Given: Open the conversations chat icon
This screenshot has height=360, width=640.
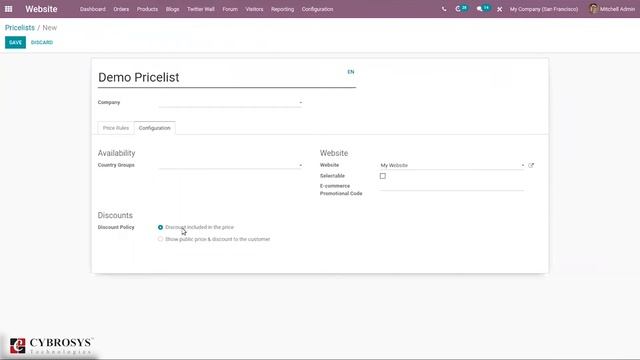Looking at the screenshot, I should coord(480,9).
